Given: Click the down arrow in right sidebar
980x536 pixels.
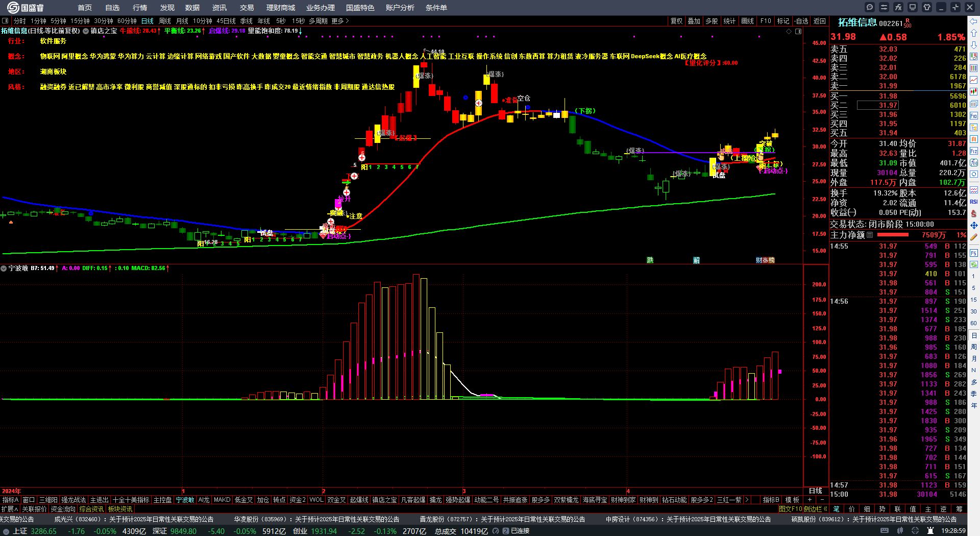Looking at the screenshot, I should (974, 45).
